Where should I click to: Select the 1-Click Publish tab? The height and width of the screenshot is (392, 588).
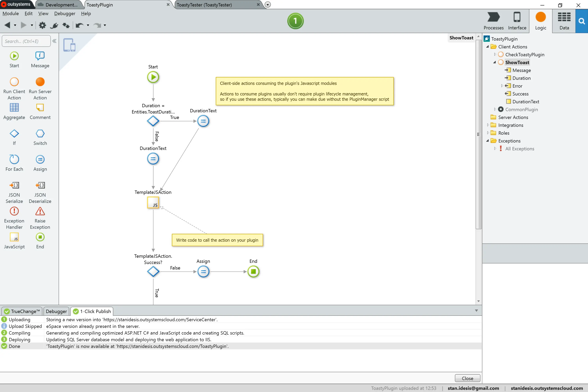[92, 311]
